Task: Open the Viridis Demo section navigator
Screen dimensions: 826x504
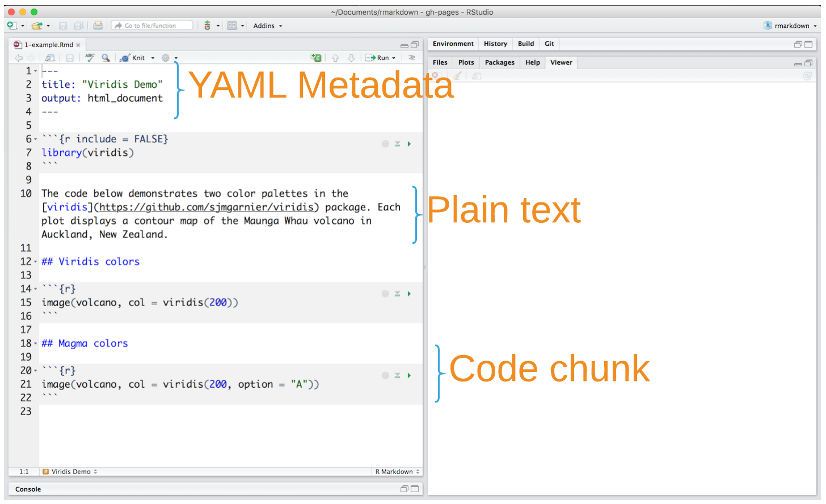Action: point(70,472)
